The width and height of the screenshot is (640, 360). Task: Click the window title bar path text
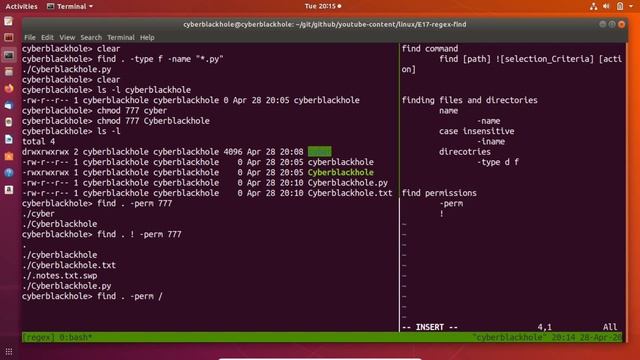pos(324,24)
